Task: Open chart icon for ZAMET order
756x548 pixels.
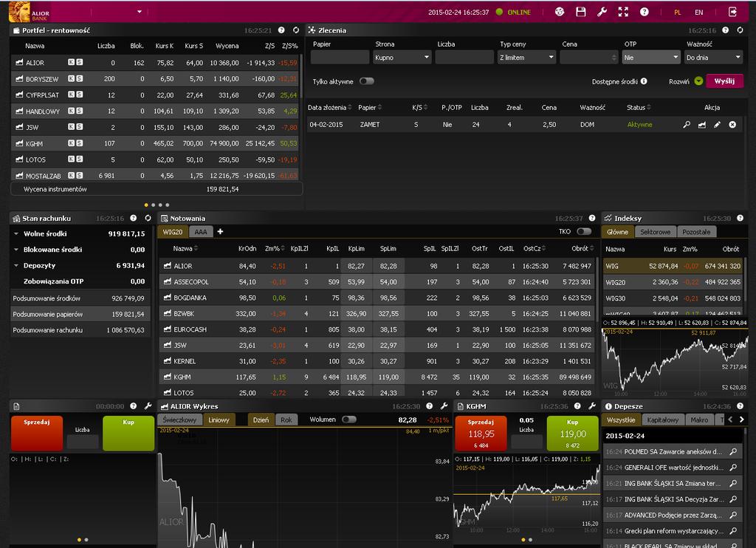Action: point(702,125)
